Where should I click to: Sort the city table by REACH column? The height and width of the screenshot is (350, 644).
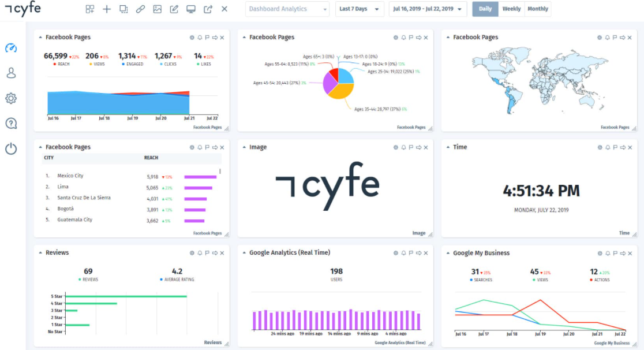[151, 158]
